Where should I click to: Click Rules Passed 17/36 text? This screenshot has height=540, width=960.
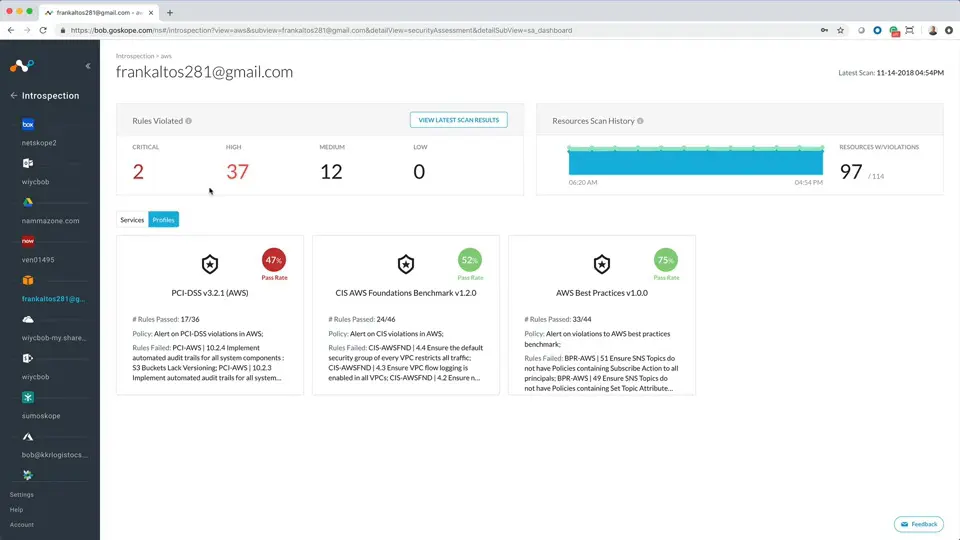click(x=166, y=319)
